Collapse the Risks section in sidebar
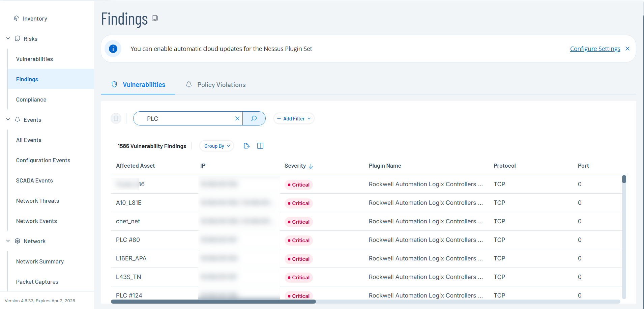The image size is (644, 309). pos(8,38)
